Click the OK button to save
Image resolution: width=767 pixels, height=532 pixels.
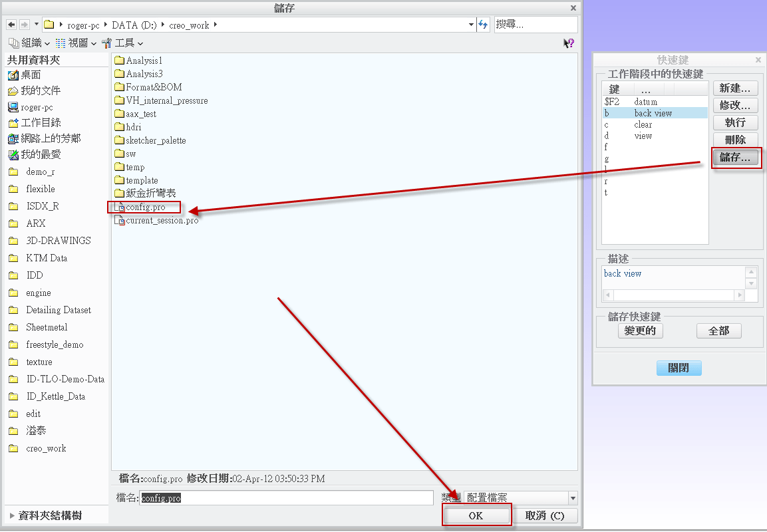476,516
